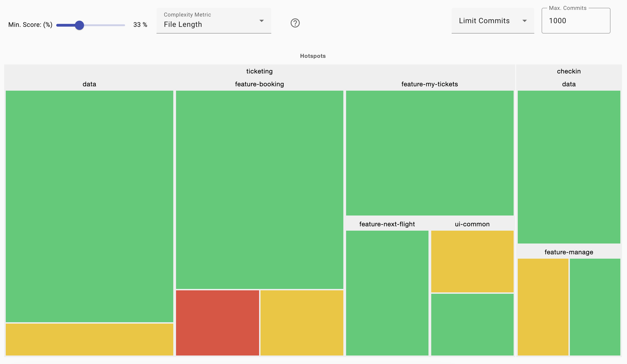Select the yellow tile in ui-common
This screenshot has height=364, width=627.
point(472,261)
